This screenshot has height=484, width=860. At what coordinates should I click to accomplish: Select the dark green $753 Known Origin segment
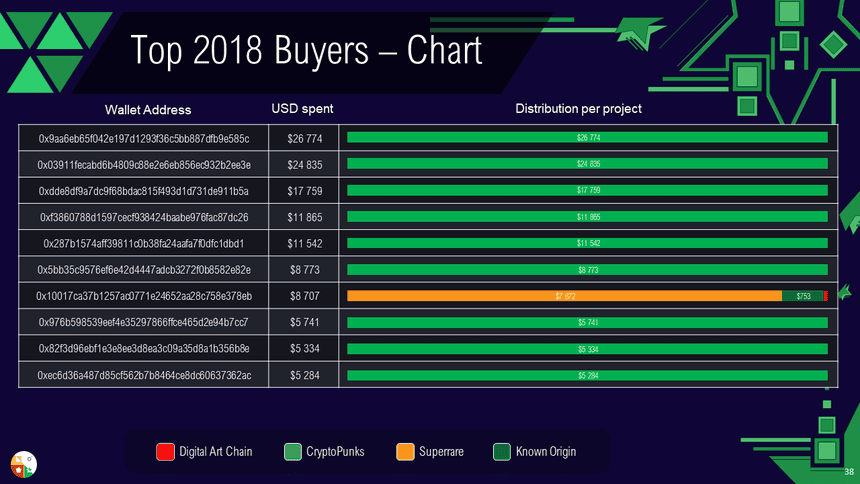point(802,296)
